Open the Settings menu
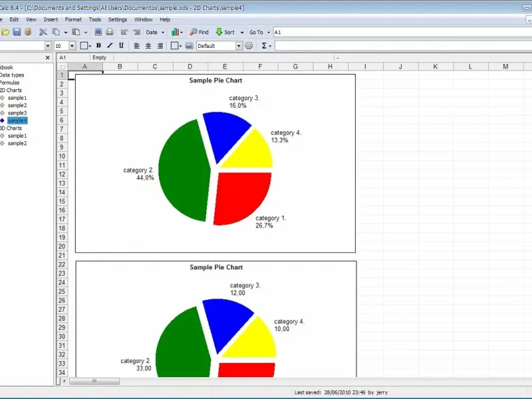Image resolution: width=532 pixels, height=399 pixels. (118, 20)
